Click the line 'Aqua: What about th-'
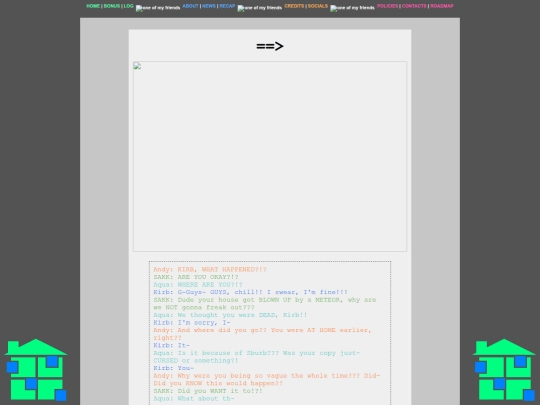 [x=194, y=398]
